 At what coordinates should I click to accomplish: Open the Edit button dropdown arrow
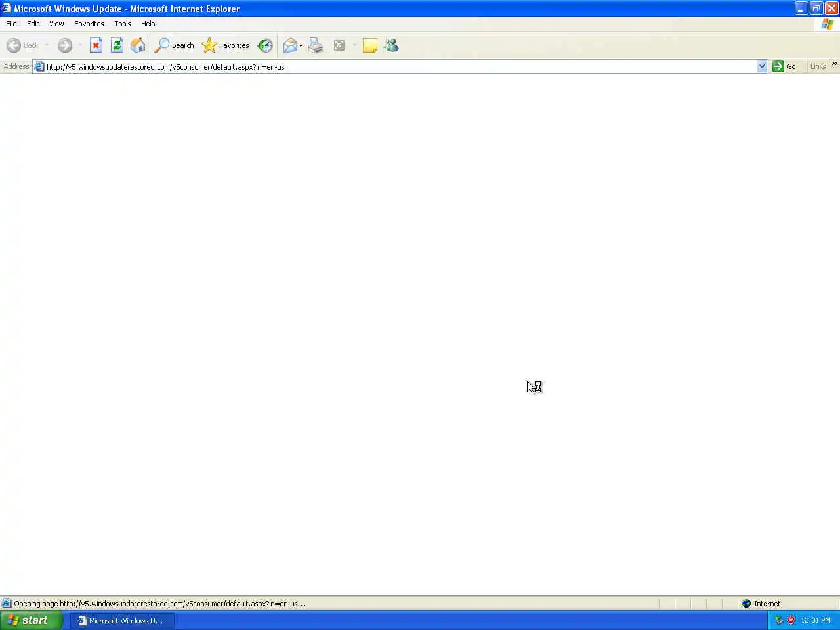(x=354, y=45)
